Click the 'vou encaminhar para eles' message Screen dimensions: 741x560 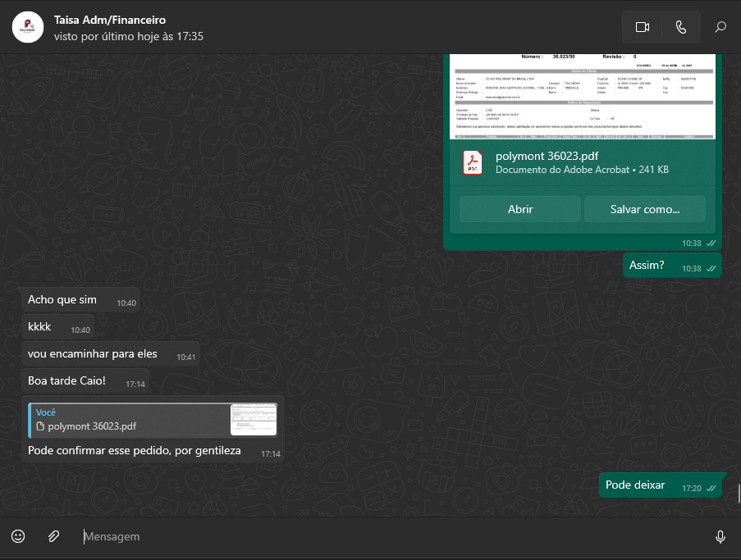[x=93, y=354]
